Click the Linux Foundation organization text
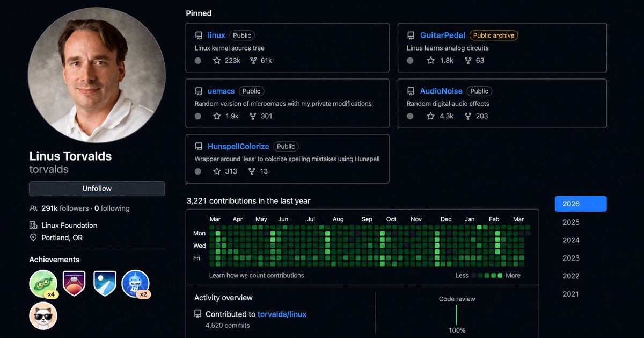This screenshot has height=338, width=644. point(69,226)
